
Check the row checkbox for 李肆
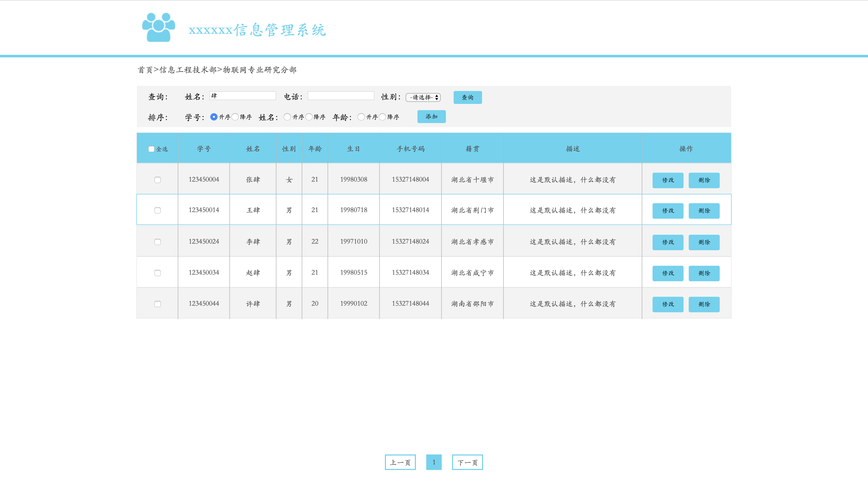157,242
